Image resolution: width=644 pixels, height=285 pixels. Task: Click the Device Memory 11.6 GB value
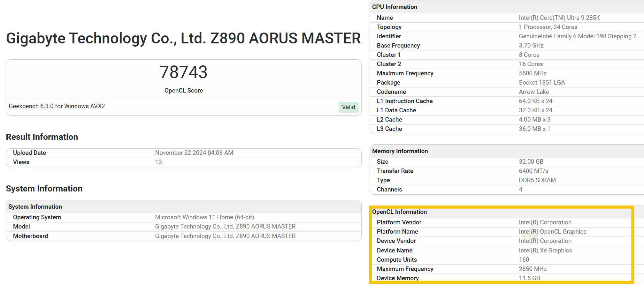(x=529, y=278)
